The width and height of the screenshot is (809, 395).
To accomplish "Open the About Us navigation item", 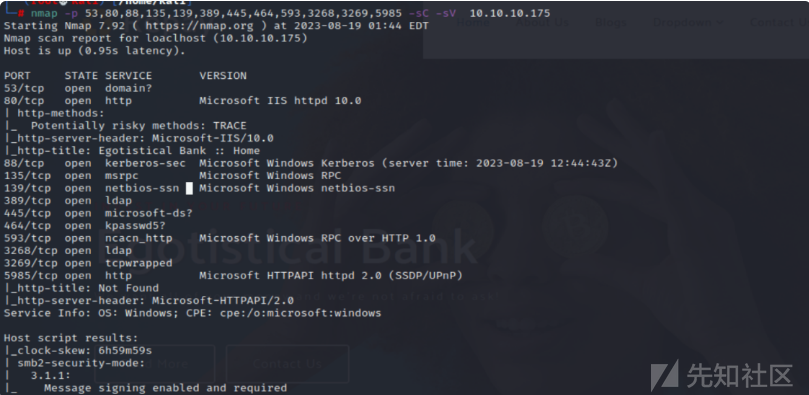I will [542, 23].
